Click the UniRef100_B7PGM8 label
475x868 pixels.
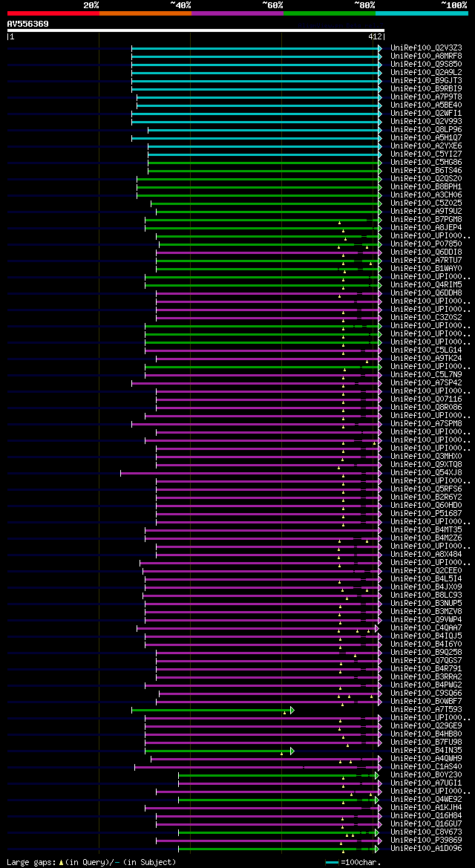click(426, 220)
